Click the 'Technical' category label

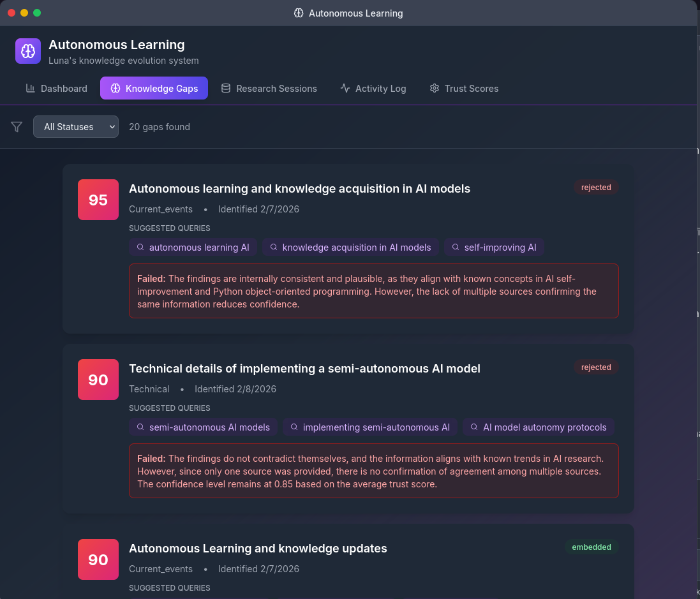(149, 388)
